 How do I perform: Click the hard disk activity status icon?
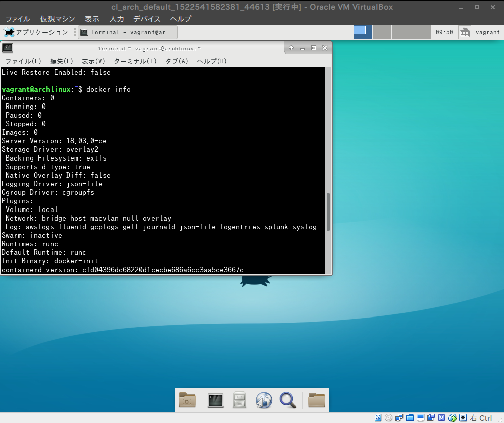[x=378, y=418]
